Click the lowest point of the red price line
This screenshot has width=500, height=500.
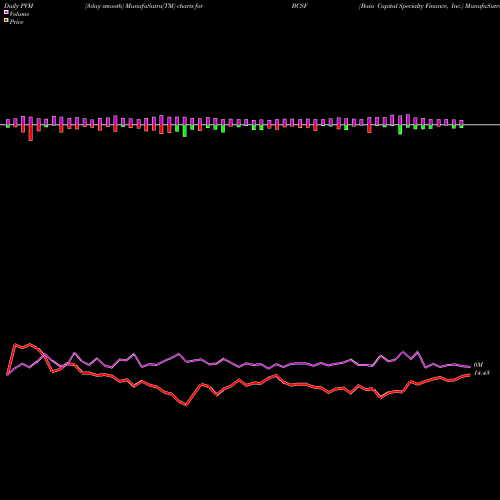(x=186, y=405)
